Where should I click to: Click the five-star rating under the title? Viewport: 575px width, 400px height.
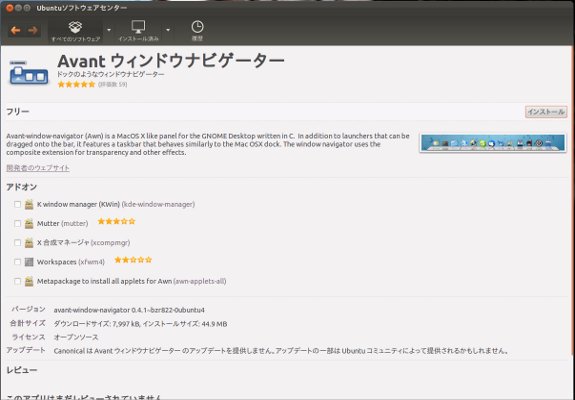tap(76, 84)
